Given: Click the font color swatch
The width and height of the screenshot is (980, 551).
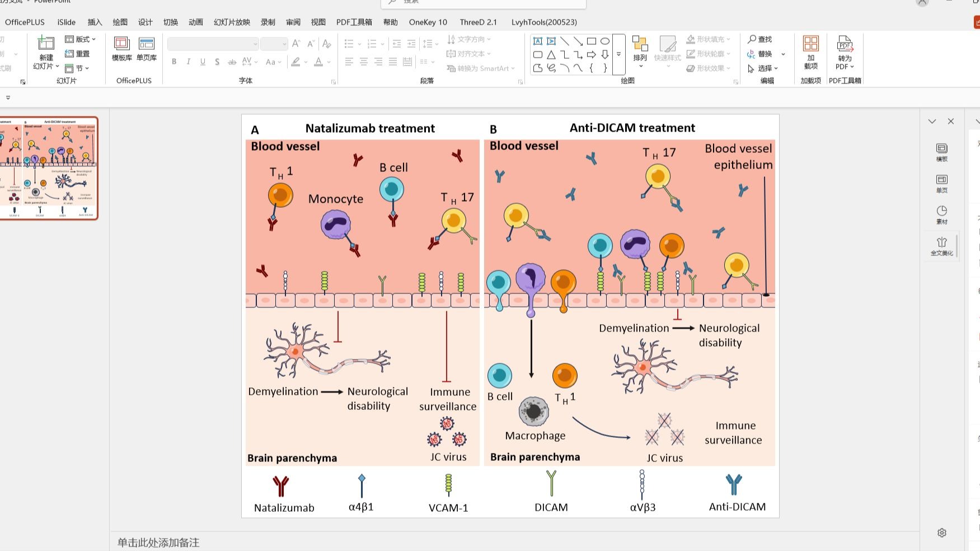Looking at the screenshot, I should tap(318, 62).
